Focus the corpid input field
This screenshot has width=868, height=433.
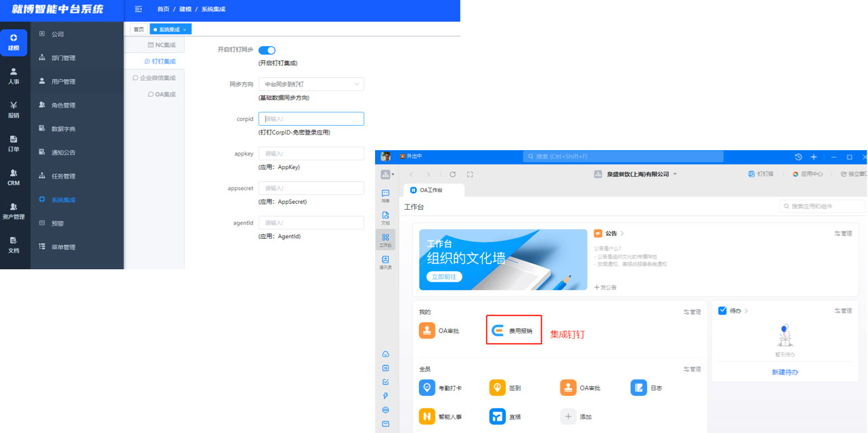311,119
